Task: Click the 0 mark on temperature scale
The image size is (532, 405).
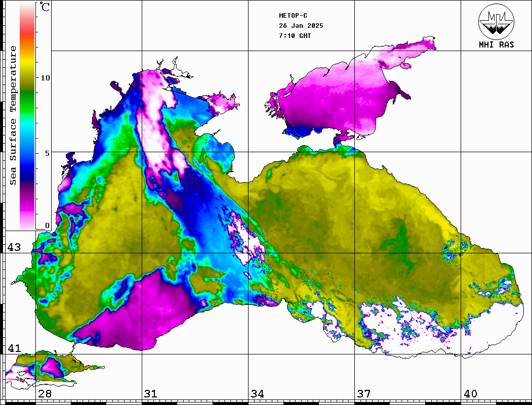Action: 47,226
